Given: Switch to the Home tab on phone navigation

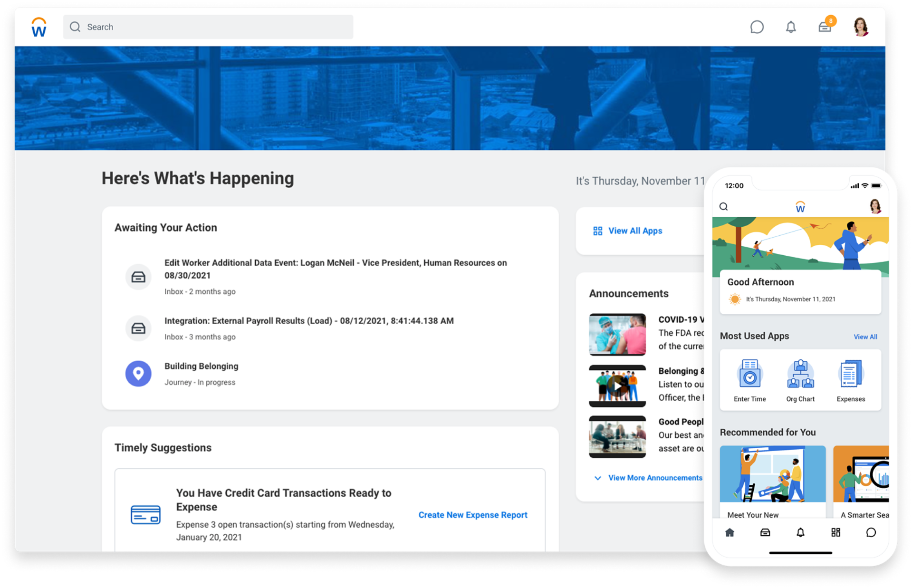Looking at the screenshot, I should coord(730,532).
